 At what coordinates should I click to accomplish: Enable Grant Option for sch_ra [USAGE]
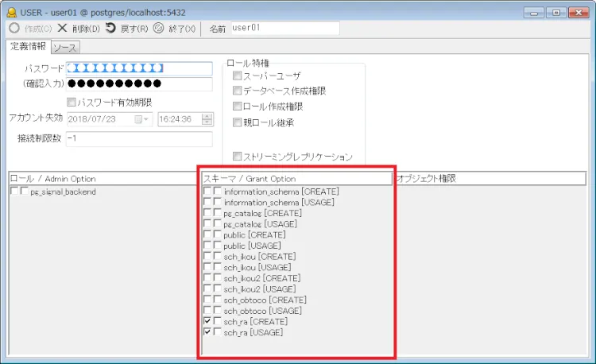[218, 331]
